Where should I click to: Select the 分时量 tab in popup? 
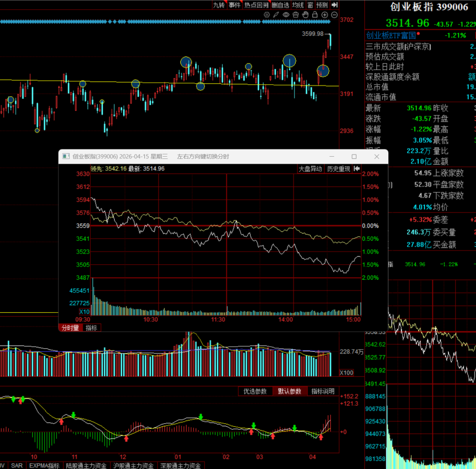click(x=71, y=328)
